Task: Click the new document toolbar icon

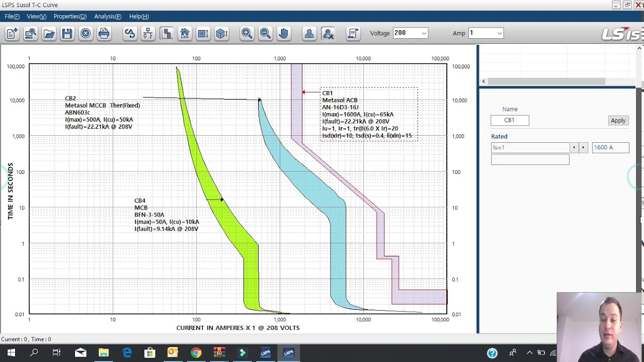Action: 12,34
